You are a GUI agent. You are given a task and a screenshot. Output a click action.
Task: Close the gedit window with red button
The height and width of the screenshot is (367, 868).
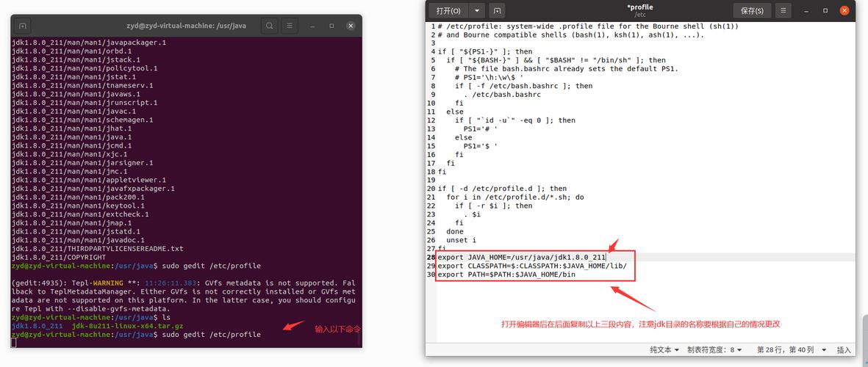(x=844, y=10)
